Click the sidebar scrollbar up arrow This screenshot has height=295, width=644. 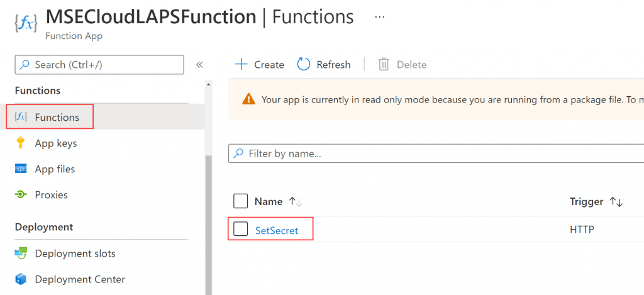(x=208, y=85)
